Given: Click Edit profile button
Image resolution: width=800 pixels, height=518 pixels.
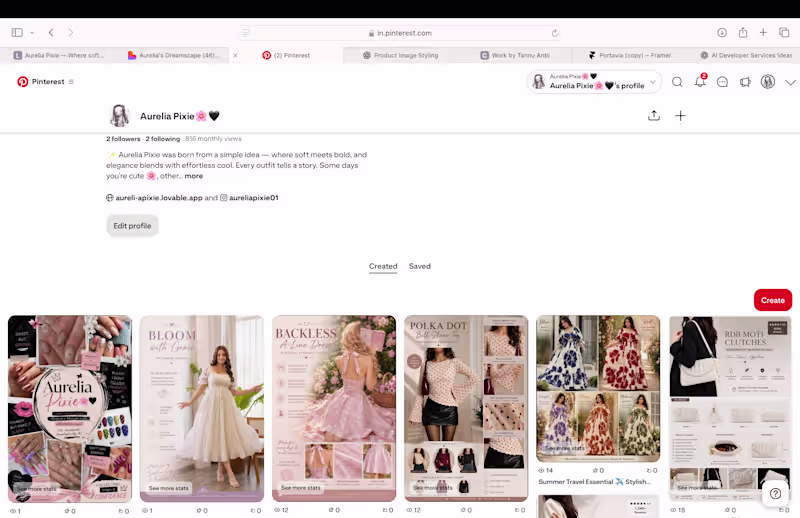Looking at the screenshot, I should click(132, 226).
